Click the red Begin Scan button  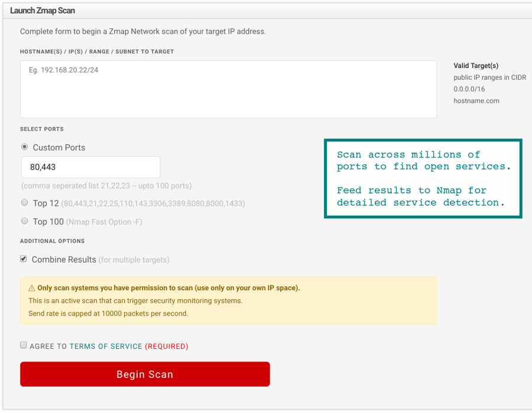pos(145,374)
